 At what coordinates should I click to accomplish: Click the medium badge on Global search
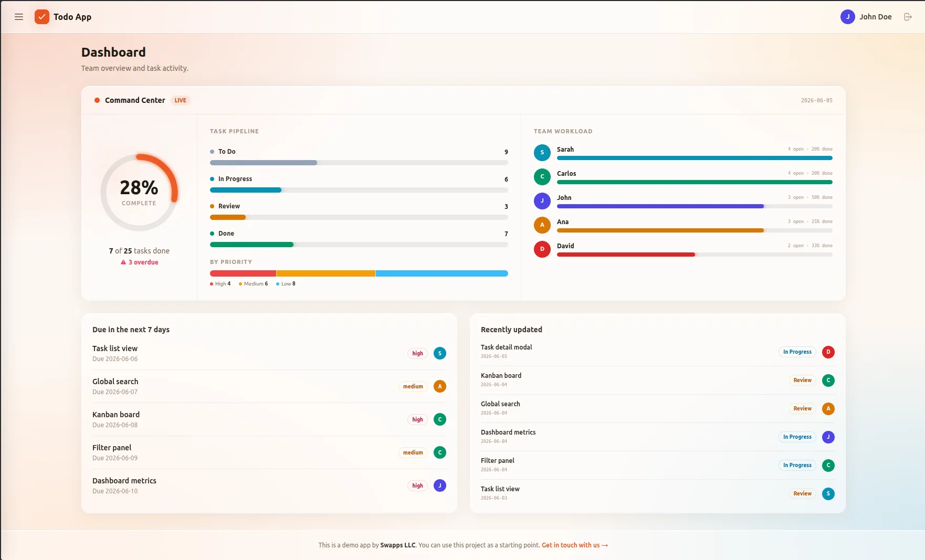point(413,386)
